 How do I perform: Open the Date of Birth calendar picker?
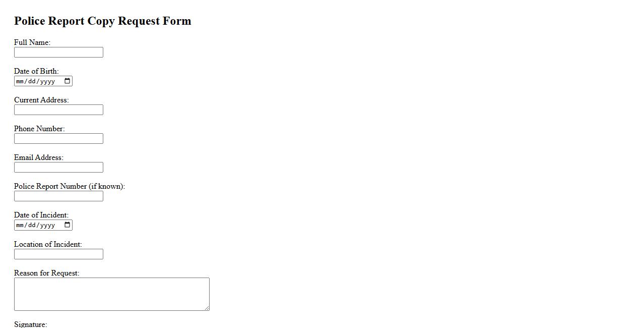(67, 81)
